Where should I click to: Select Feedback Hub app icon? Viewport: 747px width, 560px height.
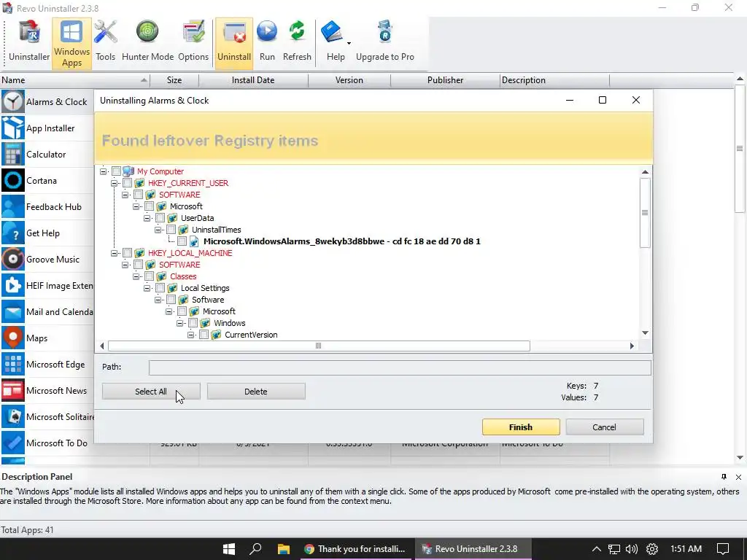tap(13, 206)
